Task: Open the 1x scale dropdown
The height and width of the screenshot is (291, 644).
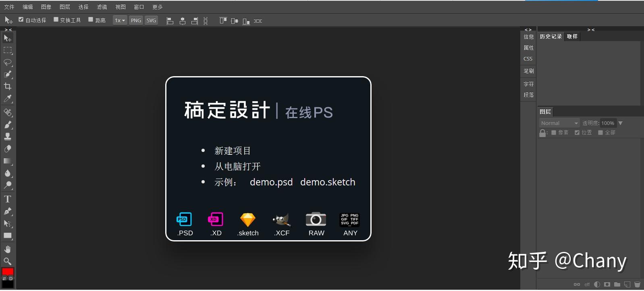Action: tap(120, 21)
